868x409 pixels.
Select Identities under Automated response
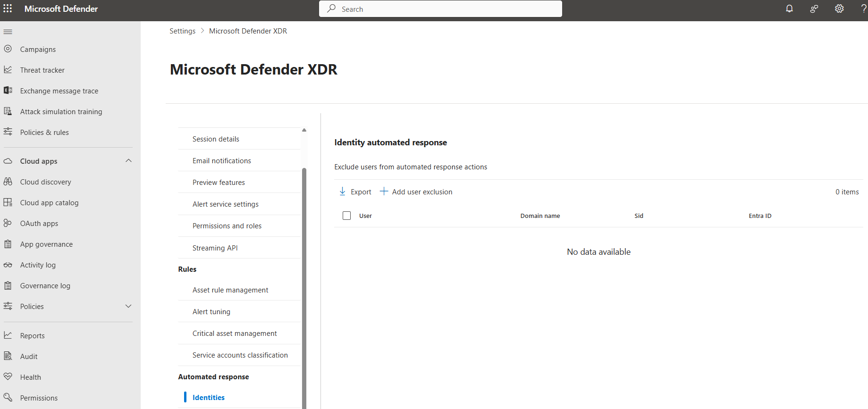[239, 397]
